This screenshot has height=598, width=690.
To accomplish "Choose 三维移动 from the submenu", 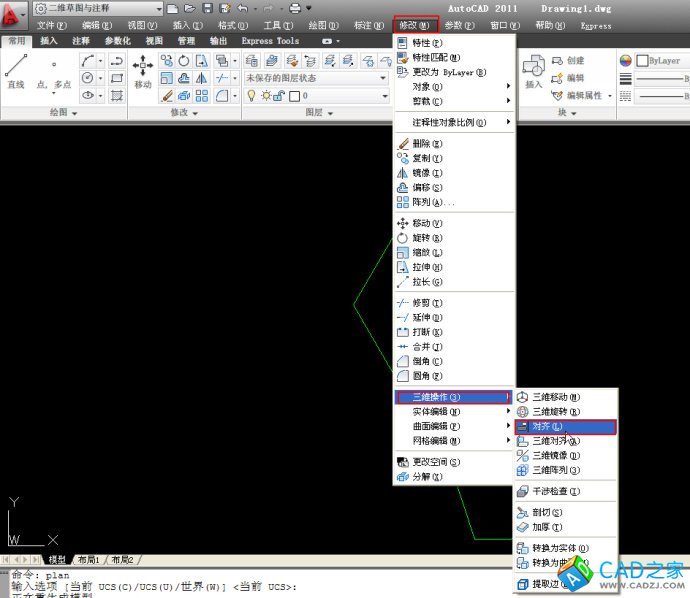I will click(x=556, y=397).
